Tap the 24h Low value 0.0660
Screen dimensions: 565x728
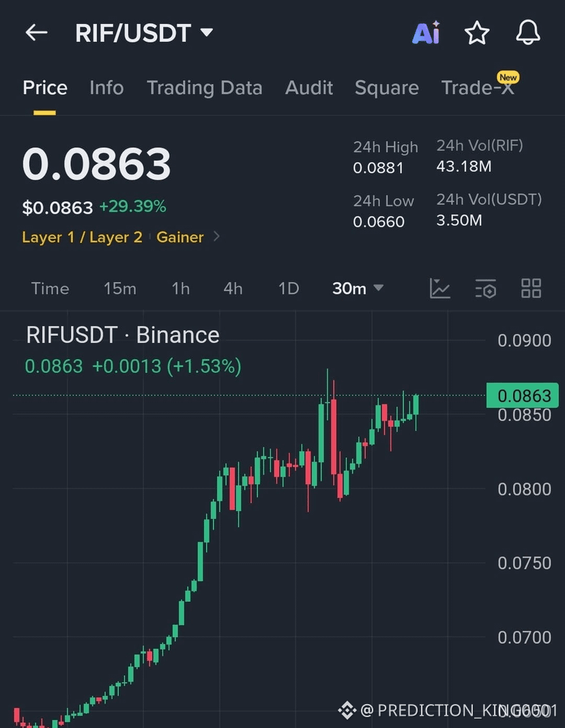[379, 221]
